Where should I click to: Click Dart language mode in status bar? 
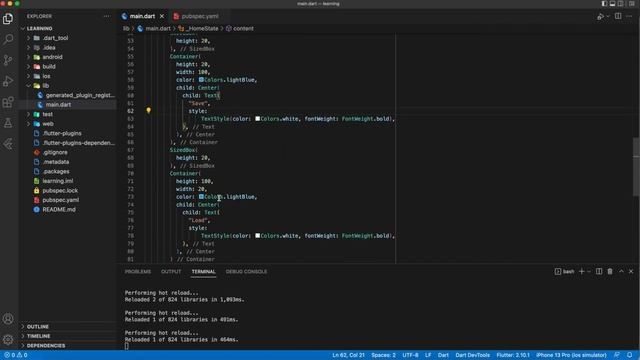click(x=443, y=355)
